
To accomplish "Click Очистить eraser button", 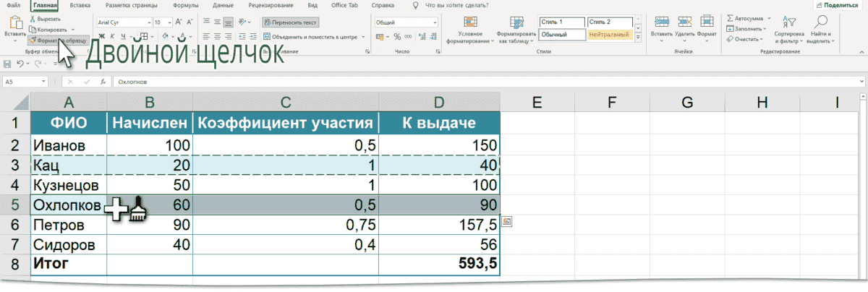I will tap(744, 39).
